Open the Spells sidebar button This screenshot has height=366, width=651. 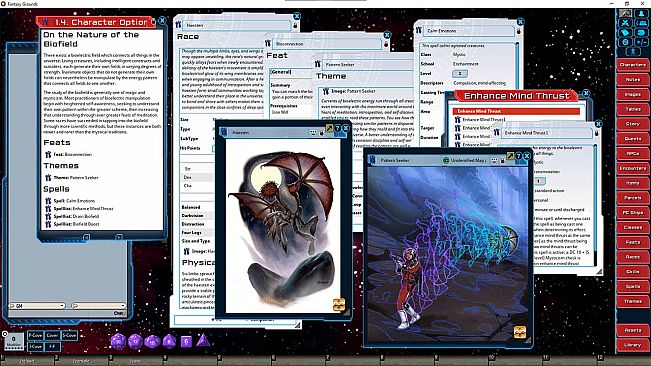(633, 287)
